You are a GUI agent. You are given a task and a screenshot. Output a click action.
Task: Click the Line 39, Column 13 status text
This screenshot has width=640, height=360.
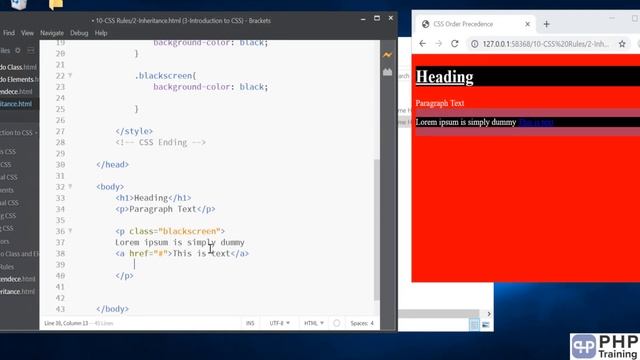[x=66, y=323]
